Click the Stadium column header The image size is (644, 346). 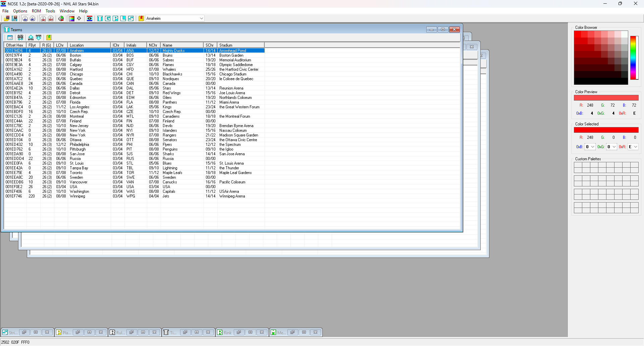tap(240, 45)
